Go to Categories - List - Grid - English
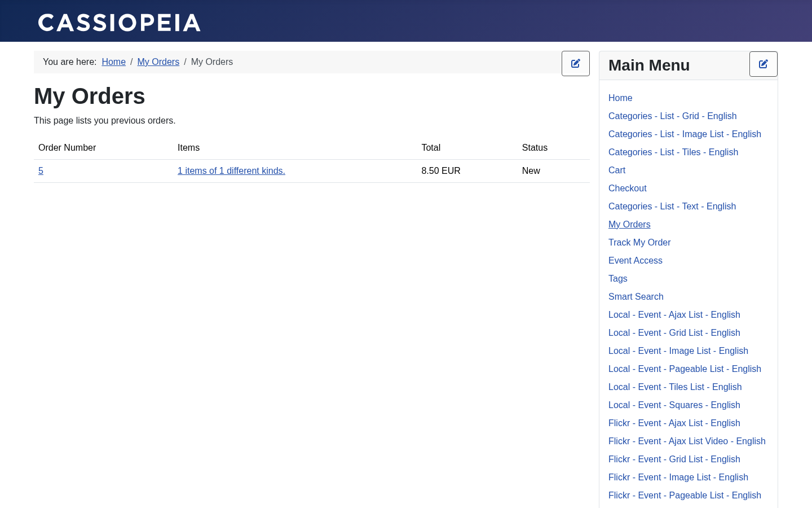Viewport: 812px width, 508px height. coord(672,116)
